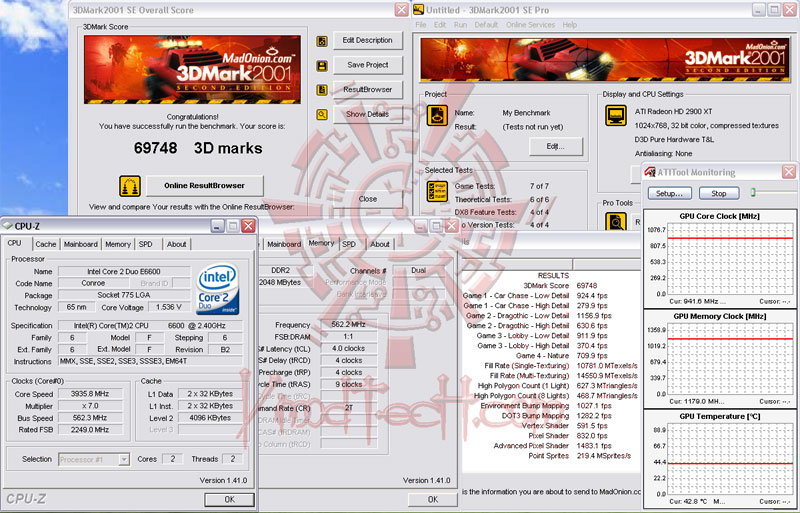Click the Setup... button in ATITool Monitoring
The width and height of the screenshot is (800, 513).
[669, 193]
